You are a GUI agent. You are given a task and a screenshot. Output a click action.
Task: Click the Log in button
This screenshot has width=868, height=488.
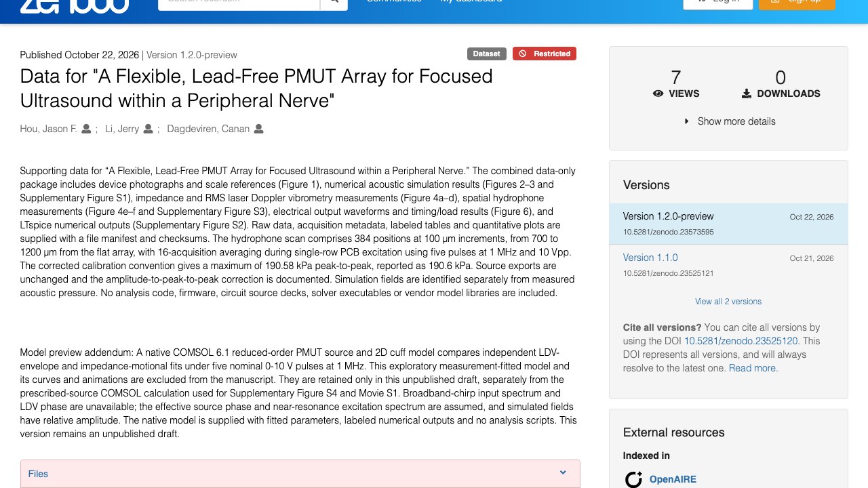coord(718,4)
